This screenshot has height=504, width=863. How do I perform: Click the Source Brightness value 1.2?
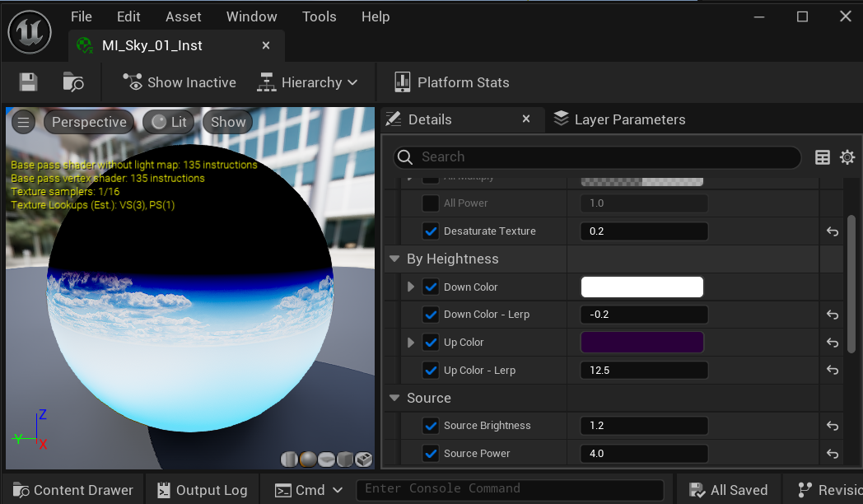pyautogui.click(x=644, y=425)
